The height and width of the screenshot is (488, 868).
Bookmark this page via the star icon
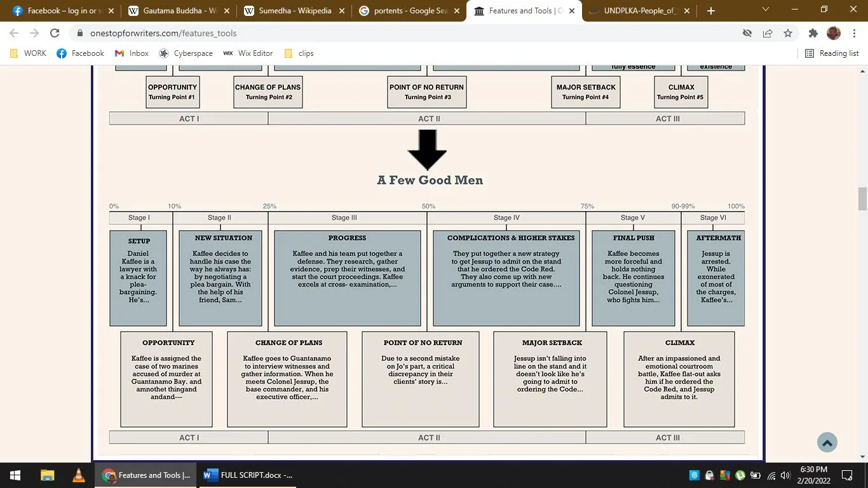click(787, 32)
